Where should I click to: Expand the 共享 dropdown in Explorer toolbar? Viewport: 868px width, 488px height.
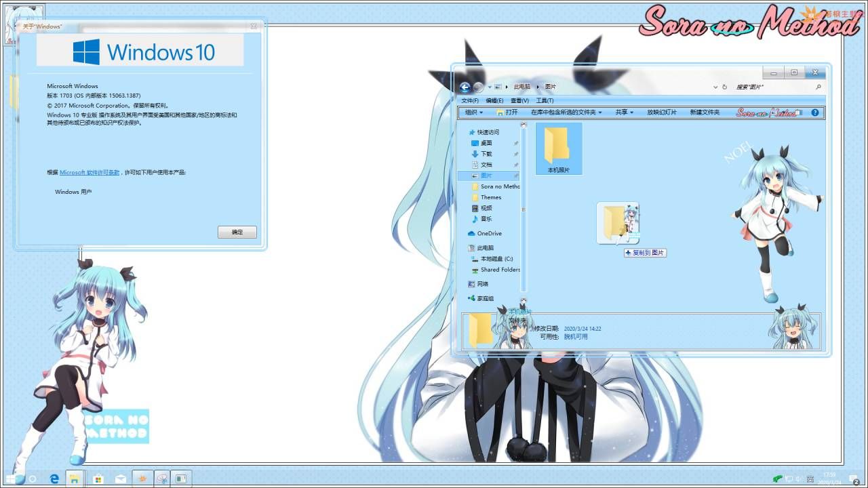[x=624, y=113]
